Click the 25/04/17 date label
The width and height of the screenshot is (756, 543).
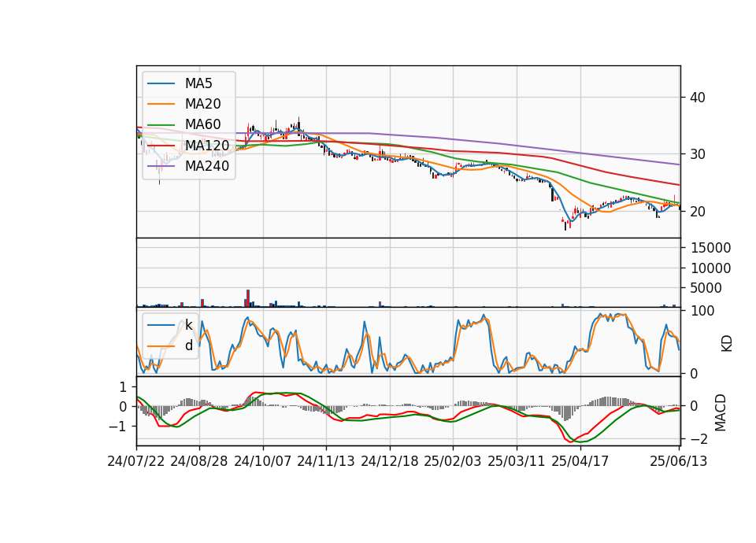click(580, 461)
